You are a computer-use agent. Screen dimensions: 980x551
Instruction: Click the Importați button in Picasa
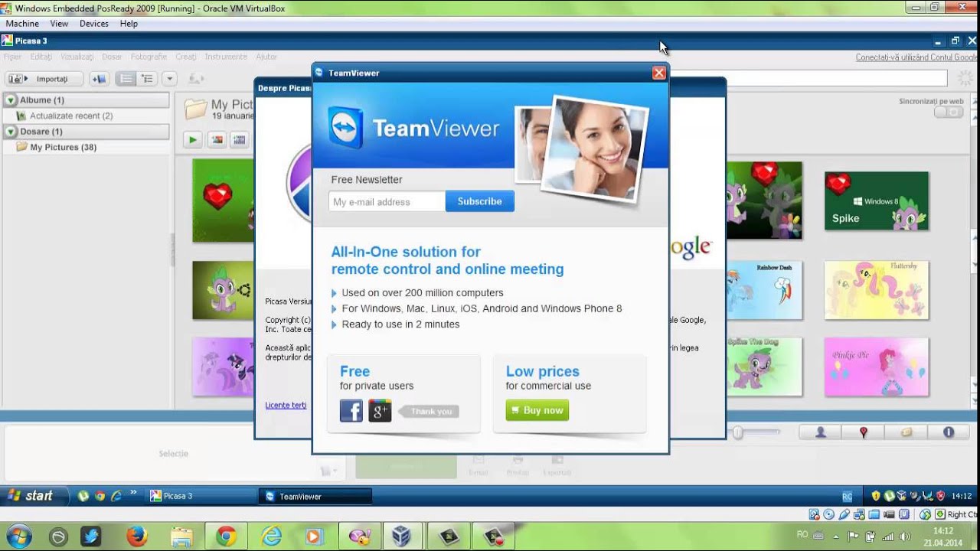(x=45, y=79)
